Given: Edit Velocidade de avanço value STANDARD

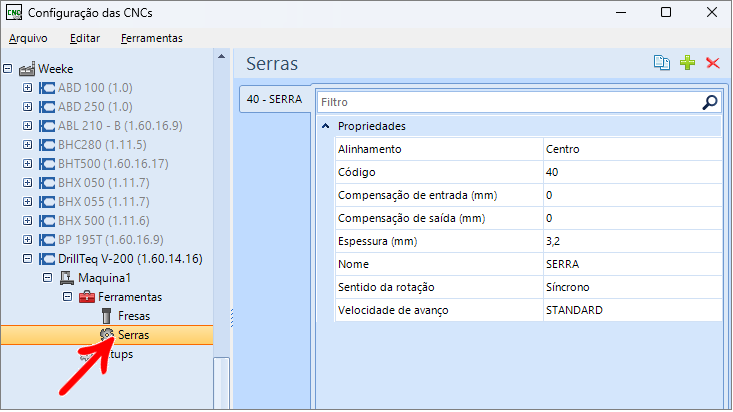Looking at the screenshot, I should click(632, 310).
